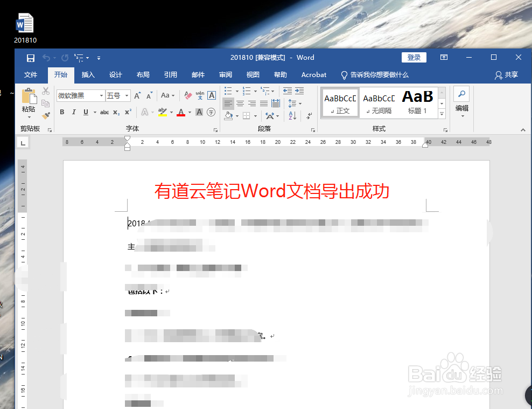This screenshot has width=532, height=409.
Task: Justify the paragraph text
Action: [x=264, y=103]
